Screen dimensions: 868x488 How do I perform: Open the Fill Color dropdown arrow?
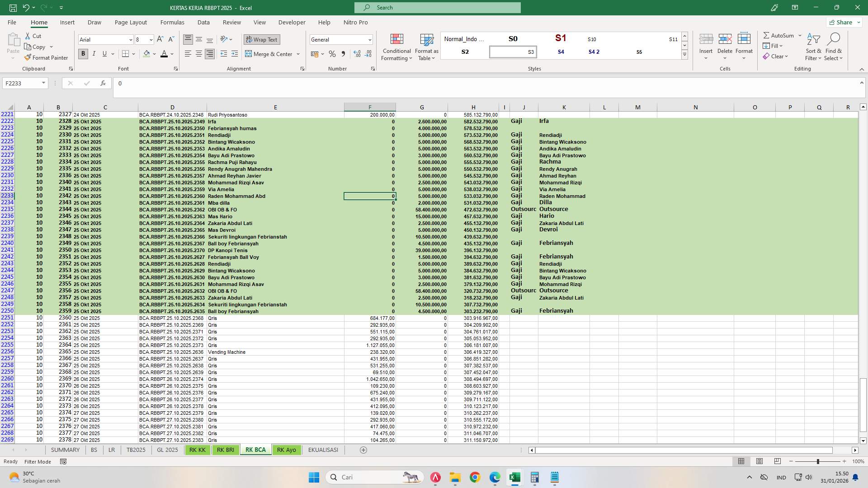coord(153,54)
